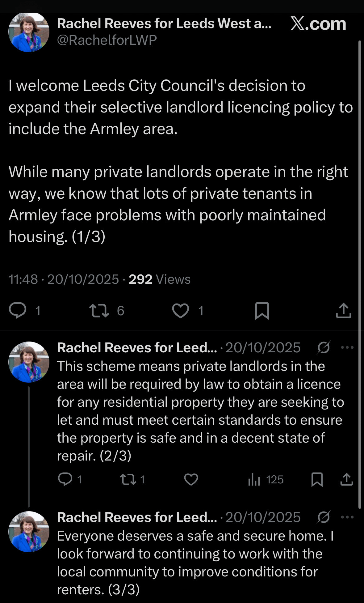Repost the main post with 6 reposts
Screen dimensions: 364x603
99,310
